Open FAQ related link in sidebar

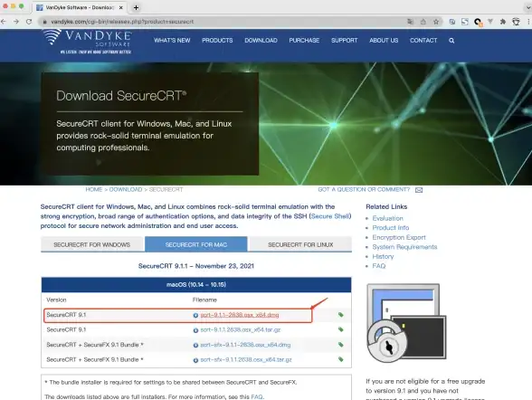pos(379,266)
